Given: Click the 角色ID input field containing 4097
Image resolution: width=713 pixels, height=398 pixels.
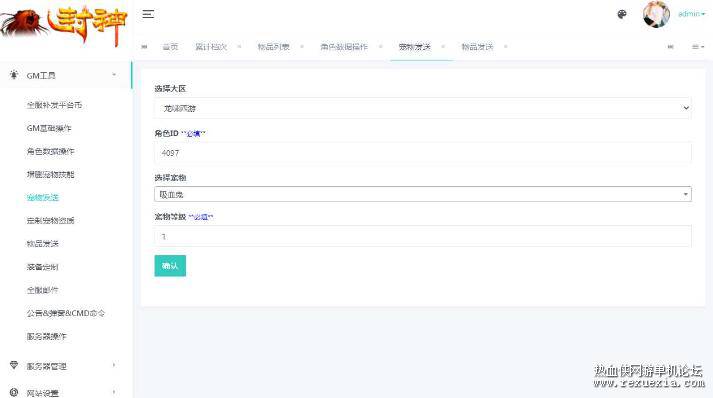Looking at the screenshot, I should pos(423,153).
